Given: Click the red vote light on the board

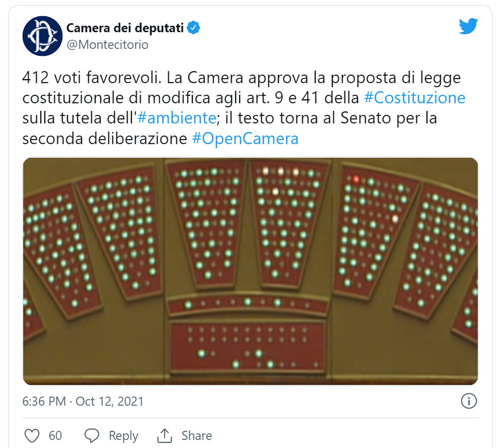Looking at the screenshot, I should click(356, 179).
